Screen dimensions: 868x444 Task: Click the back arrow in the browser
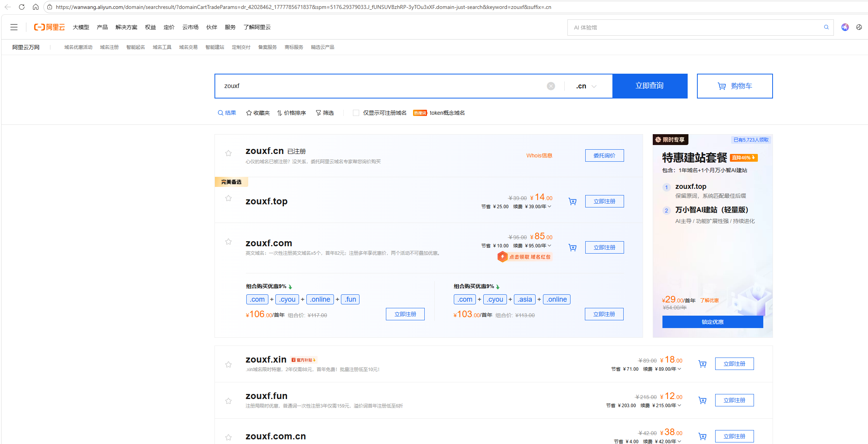(8, 7)
